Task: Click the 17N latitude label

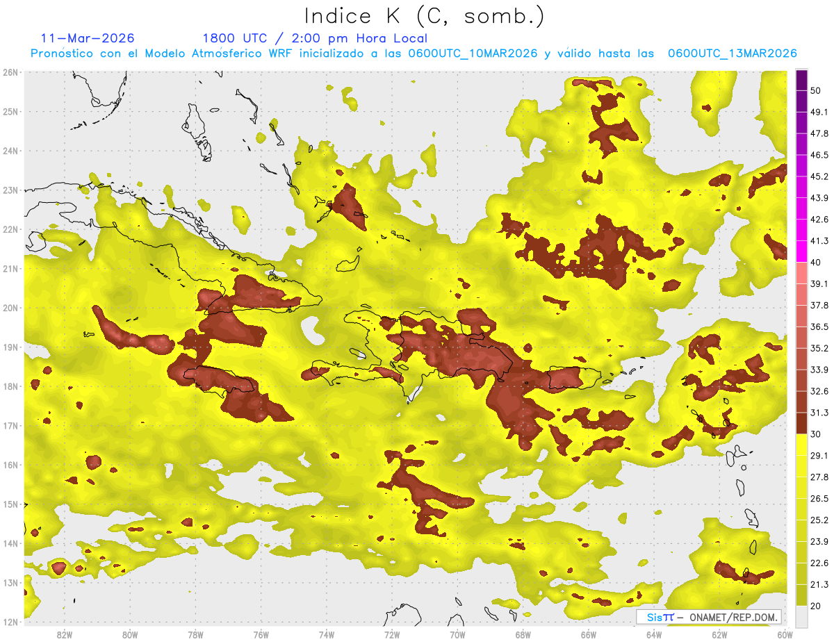Action: (x=10, y=425)
